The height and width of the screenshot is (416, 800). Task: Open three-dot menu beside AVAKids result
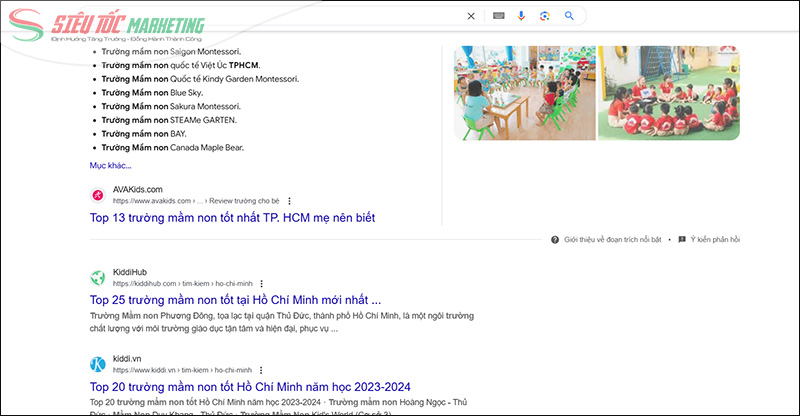[290, 201]
